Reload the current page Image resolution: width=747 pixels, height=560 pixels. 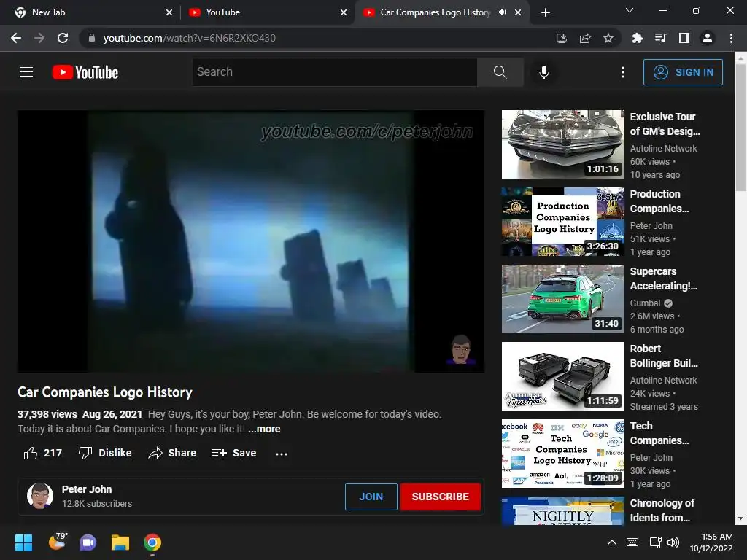(63, 38)
